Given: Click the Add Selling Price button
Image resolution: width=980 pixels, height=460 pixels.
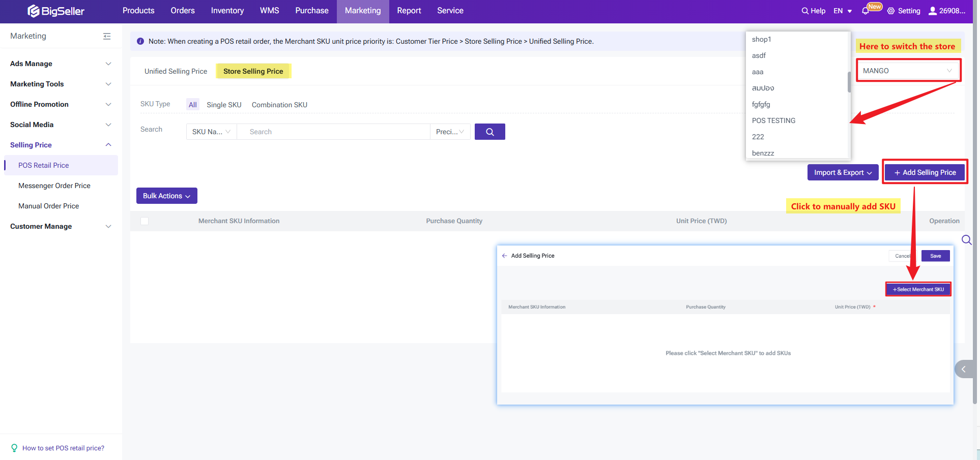Looking at the screenshot, I should click(x=925, y=172).
